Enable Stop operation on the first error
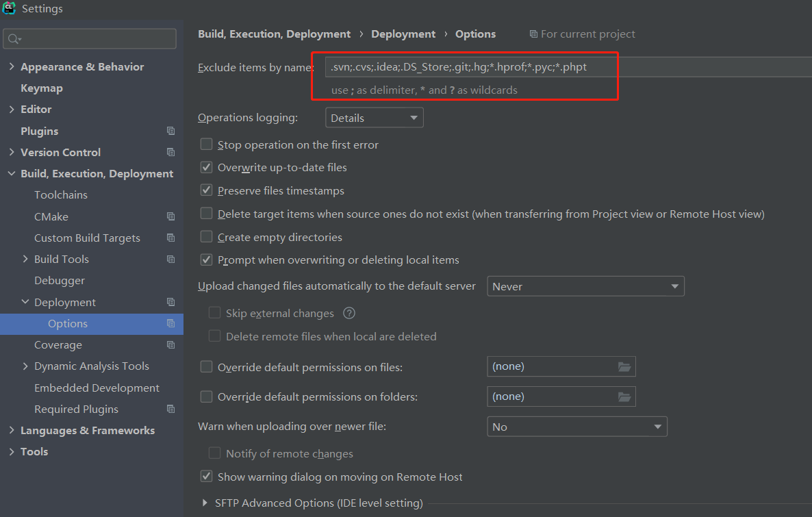The width and height of the screenshot is (812, 517). (x=206, y=144)
